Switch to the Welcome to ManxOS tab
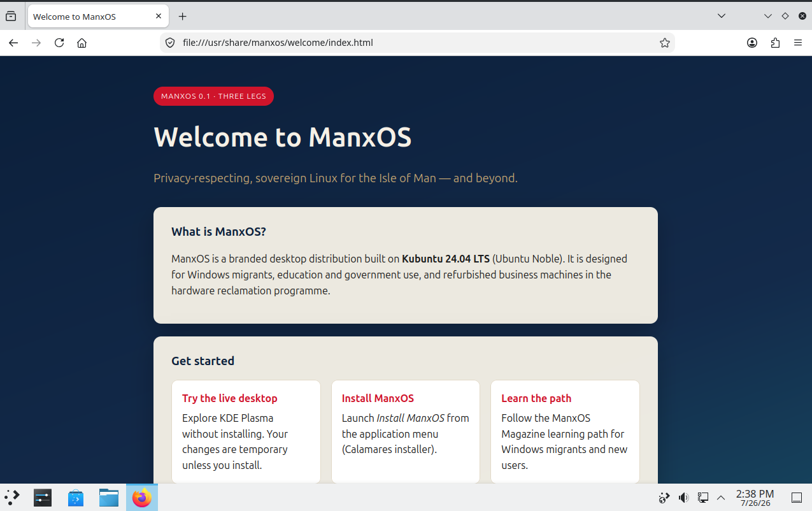Image resolution: width=812 pixels, height=511 pixels. pyautogui.click(x=99, y=17)
